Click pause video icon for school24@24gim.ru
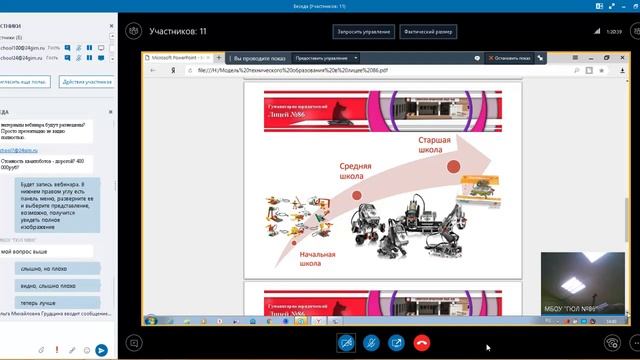The image size is (640, 360). pos(89,58)
